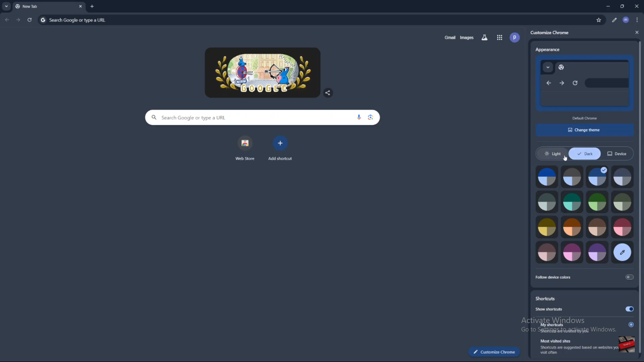Choose the green color swatch

click(x=597, y=202)
